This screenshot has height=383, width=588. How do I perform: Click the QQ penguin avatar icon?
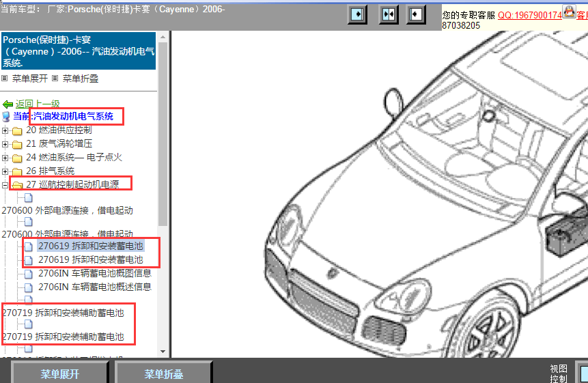[569, 11]
